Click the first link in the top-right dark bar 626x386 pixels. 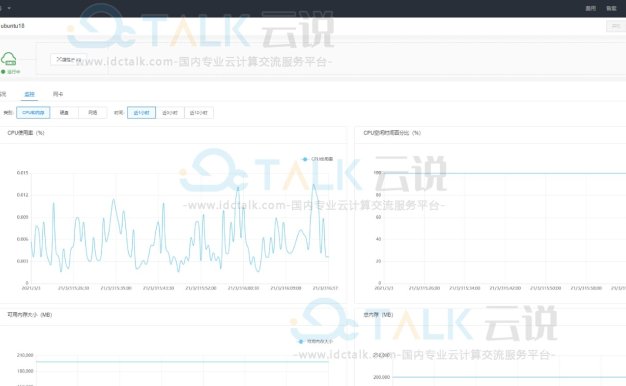click(590, 8)
